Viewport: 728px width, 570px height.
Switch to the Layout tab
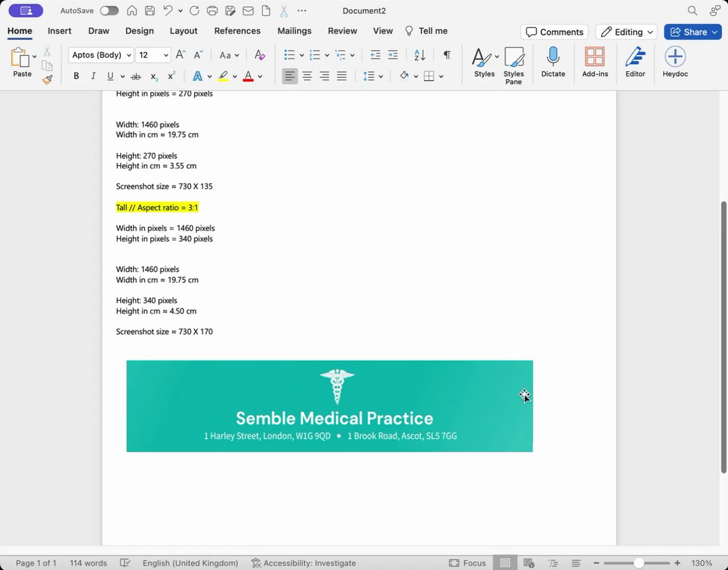pos(184,31)
